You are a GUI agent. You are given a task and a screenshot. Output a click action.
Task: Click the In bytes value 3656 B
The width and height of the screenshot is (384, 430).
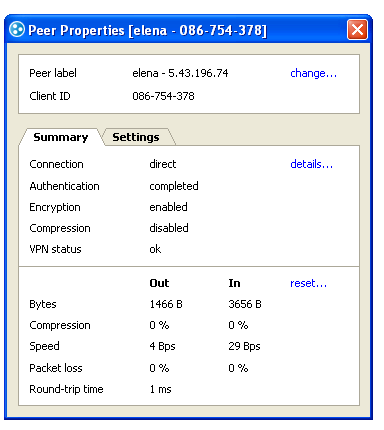[245, 304]
